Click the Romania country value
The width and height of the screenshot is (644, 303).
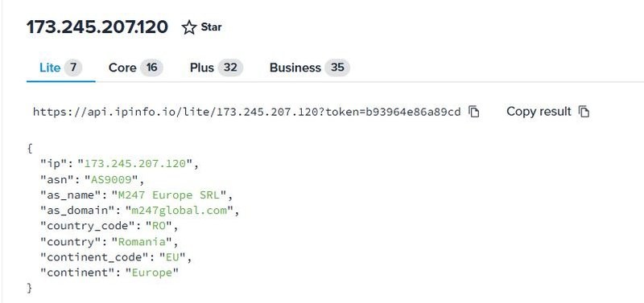click(142, 241)
